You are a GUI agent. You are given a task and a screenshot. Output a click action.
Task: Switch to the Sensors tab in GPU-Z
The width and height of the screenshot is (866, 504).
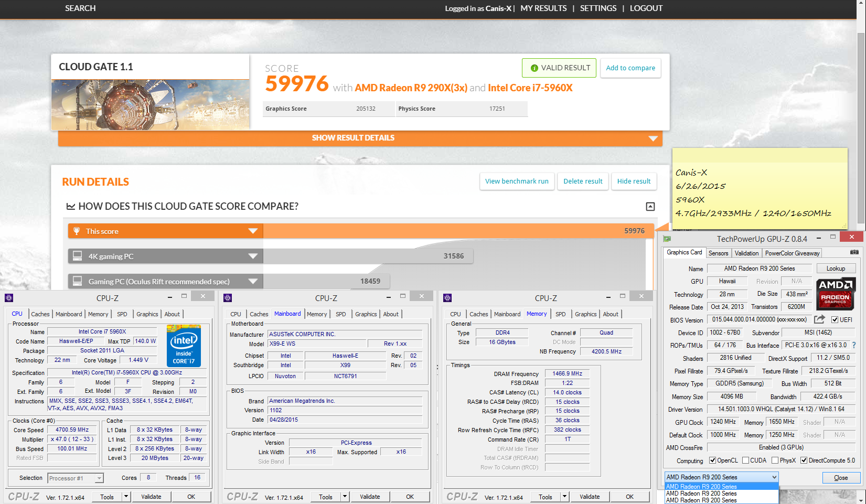click(718, 253)
